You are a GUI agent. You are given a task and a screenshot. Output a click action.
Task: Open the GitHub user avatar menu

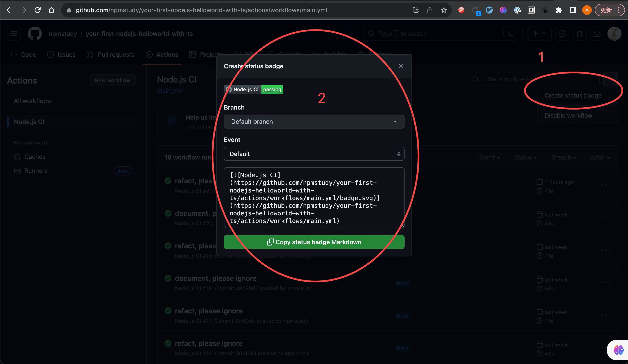coord(614,34)
